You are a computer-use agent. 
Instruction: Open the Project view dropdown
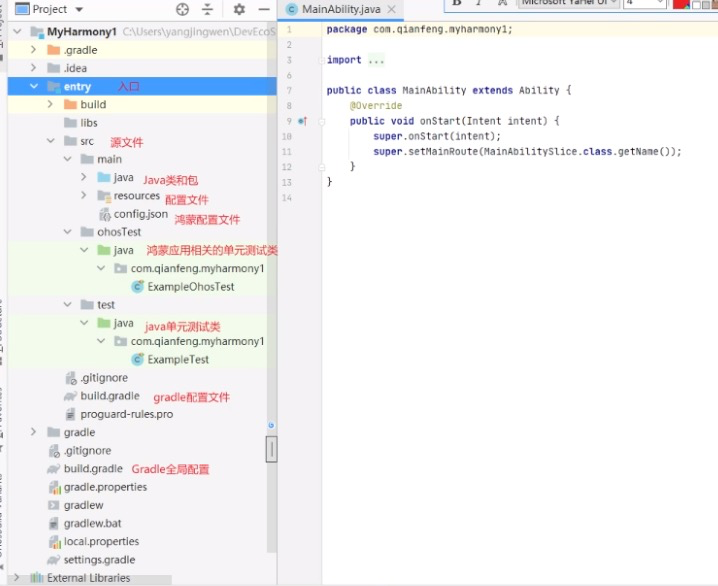[x=77, y=9]
